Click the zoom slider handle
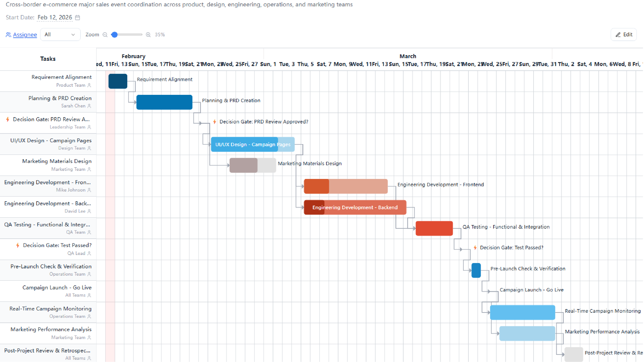The height and width of the screenshot is (362, 644). click(x=114, y=35)
